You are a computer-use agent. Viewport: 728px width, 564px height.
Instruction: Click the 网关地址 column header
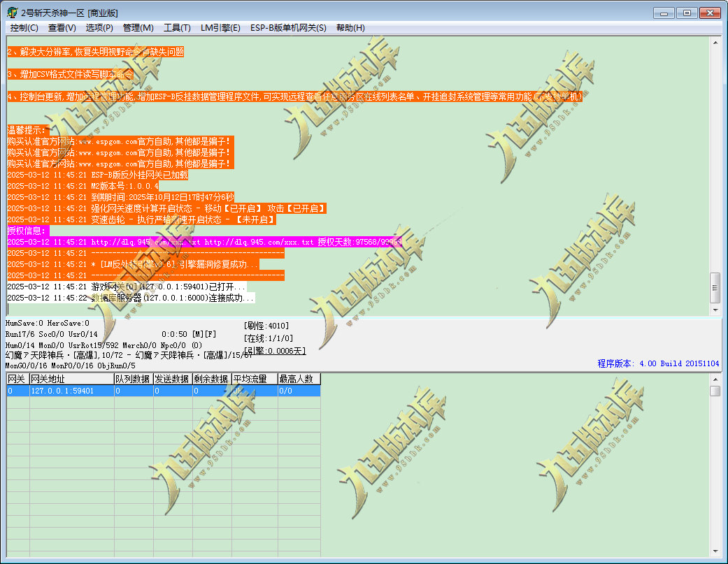(x=71, y=379)
